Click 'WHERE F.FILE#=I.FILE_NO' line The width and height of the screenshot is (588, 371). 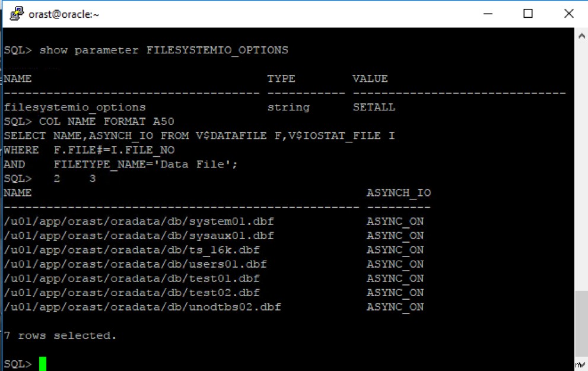point(89,150)
